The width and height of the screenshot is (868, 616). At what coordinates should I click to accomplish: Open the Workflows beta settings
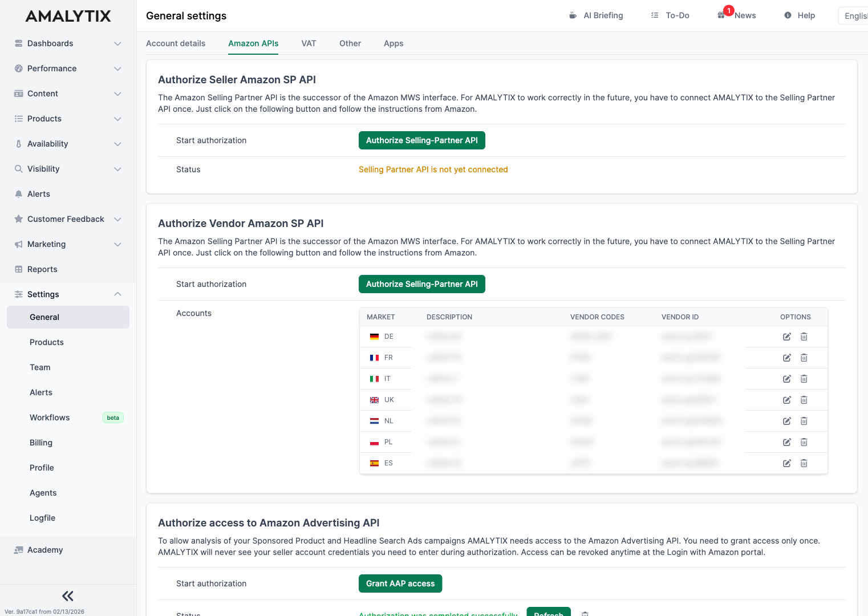pyautogui.click(x=50, y=418)
